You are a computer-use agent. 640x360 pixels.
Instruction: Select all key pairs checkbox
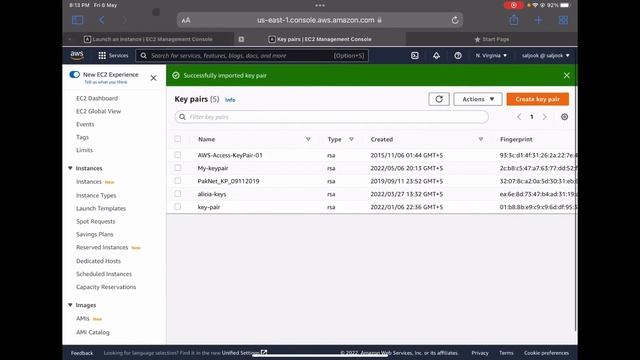(x=178, y=139)
